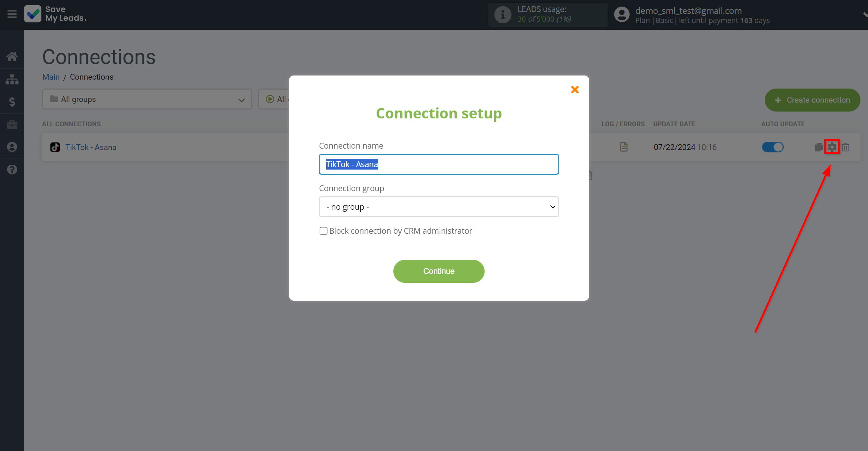This screenshot has height=451, width=868.
Task: Expand the Connection group selector
Action: tap(439, 206)
